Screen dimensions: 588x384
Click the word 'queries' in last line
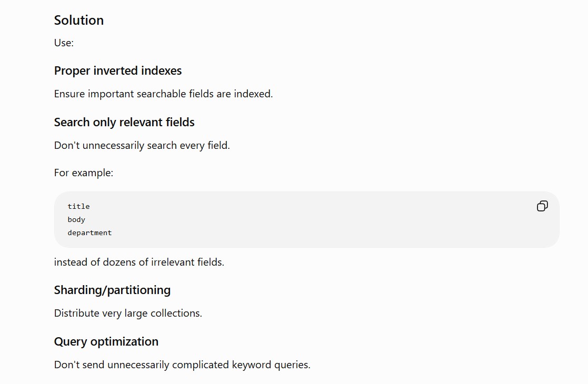point(292,365)
